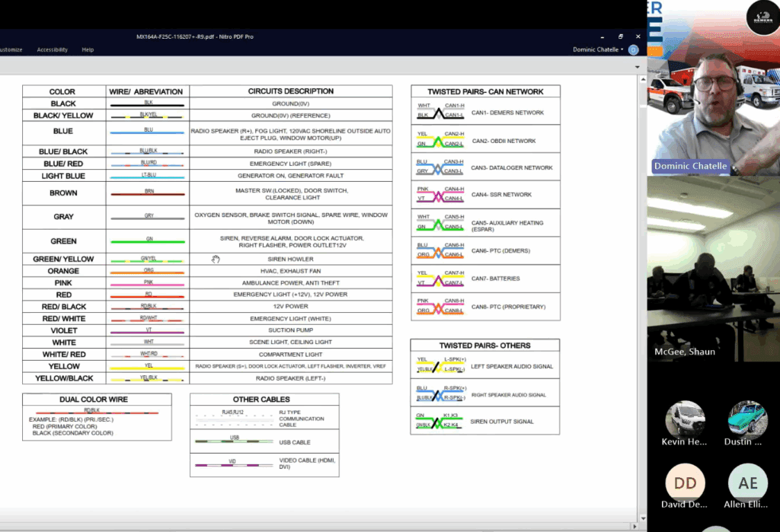The width and height of the screenshot is (780, 532).
Task: Click the VIDEO CABLE (HDMI, DVI) label
Action: [307, 464]
